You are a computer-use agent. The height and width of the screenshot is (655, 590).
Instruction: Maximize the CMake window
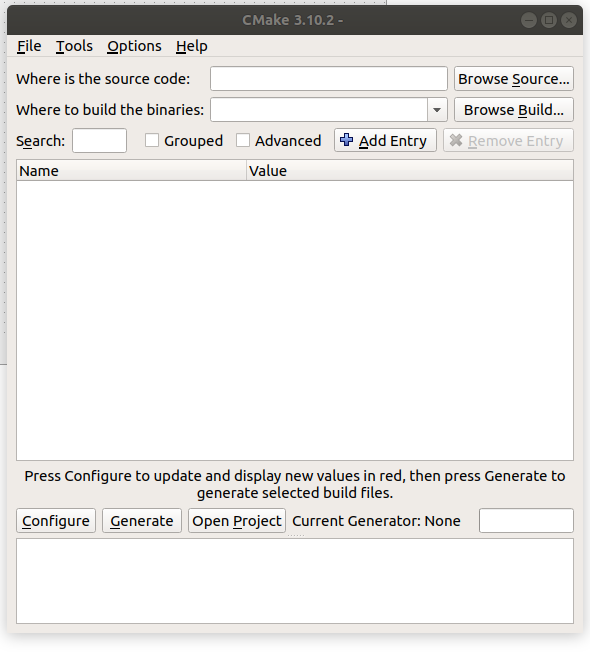(549, 20)
